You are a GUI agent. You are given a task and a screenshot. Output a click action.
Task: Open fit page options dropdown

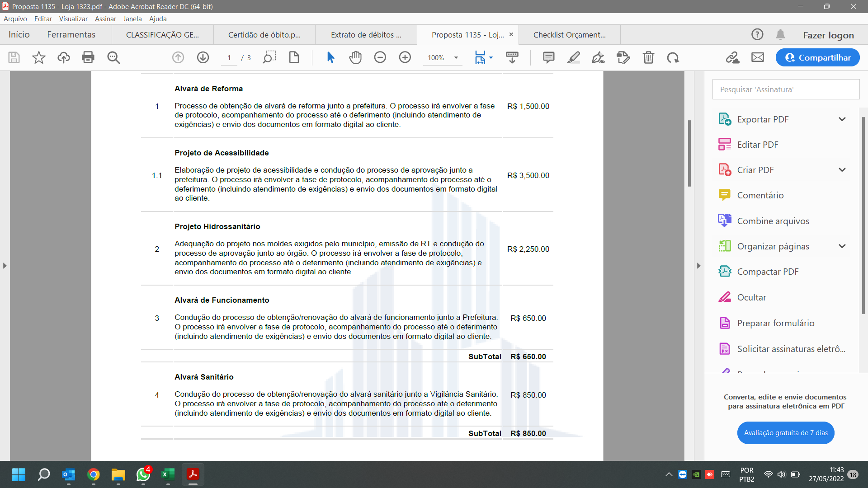(x=491, y=58)
